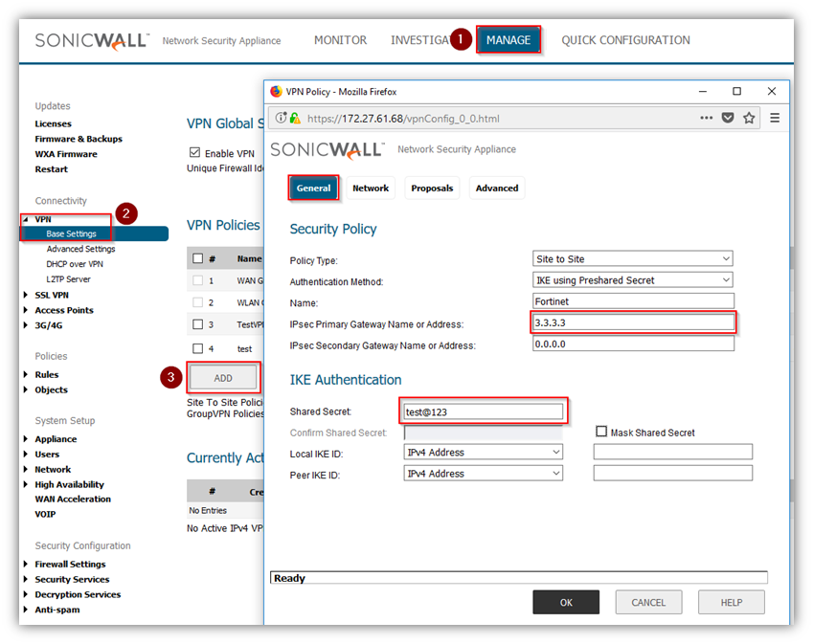This screenshot has width=813, height=644.
Task: Close the VPN Policy Firefox window
Action: click(772, 91)
